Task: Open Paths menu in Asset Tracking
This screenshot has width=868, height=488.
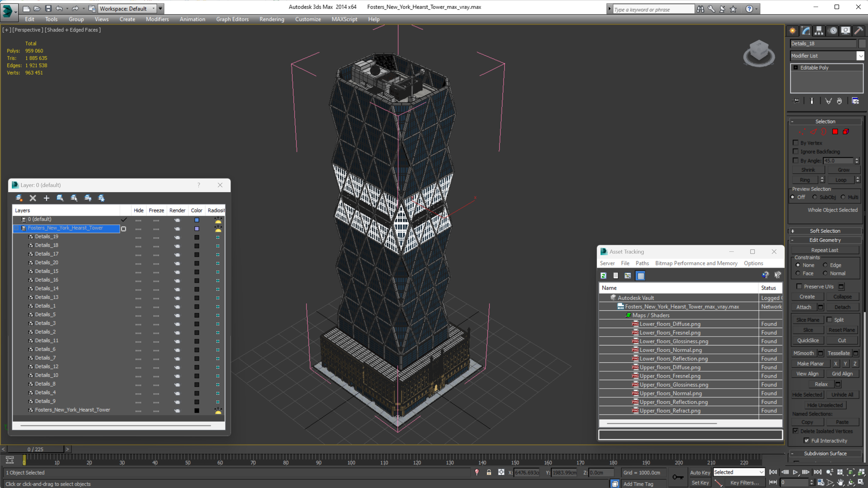Action: tap(642, 263)
